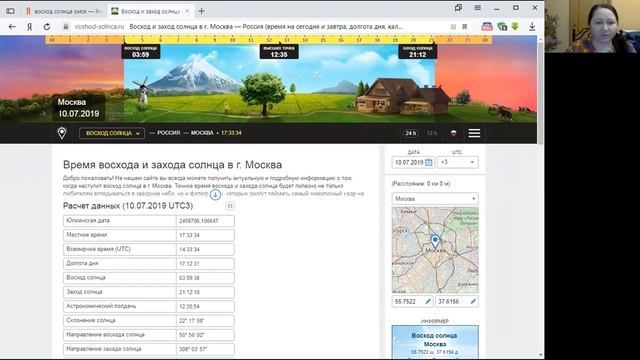The height and width of the screenshot is (360, 640).
Task: Edit latitude via pencil next to 55.7522
Action: tap(428, 302)
